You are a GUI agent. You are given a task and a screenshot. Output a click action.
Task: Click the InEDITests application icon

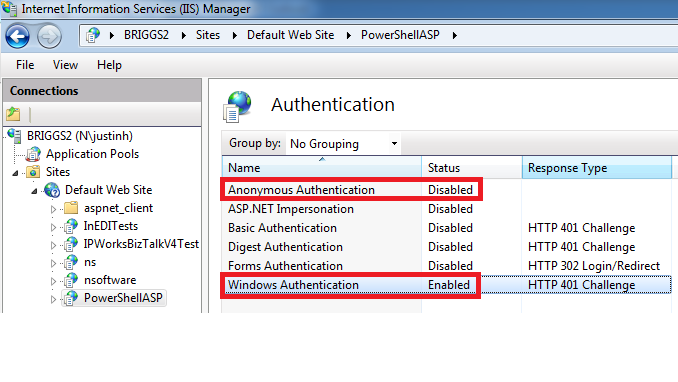point(71,226)
